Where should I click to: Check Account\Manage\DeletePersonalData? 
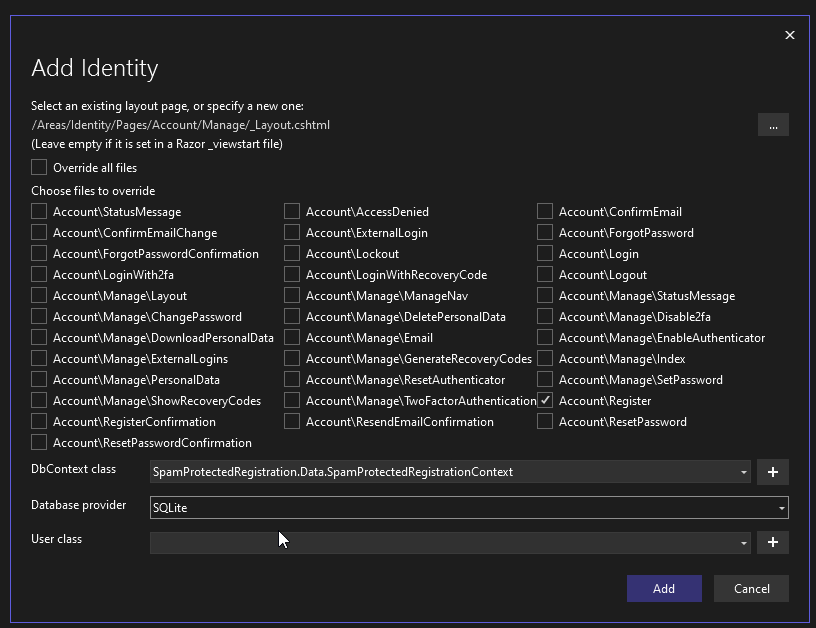[x=292, y=316]
